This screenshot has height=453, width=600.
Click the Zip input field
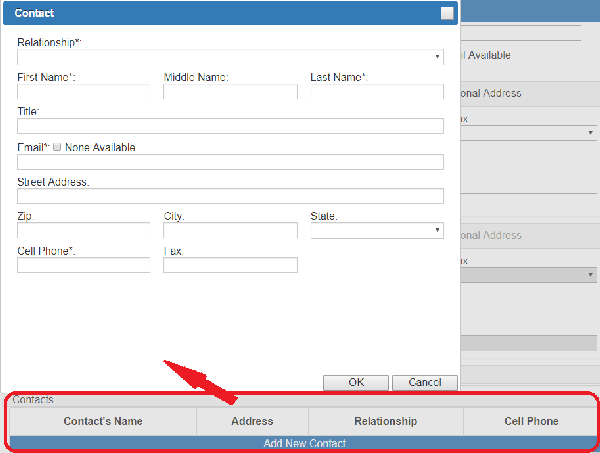(x=83, y=231)
